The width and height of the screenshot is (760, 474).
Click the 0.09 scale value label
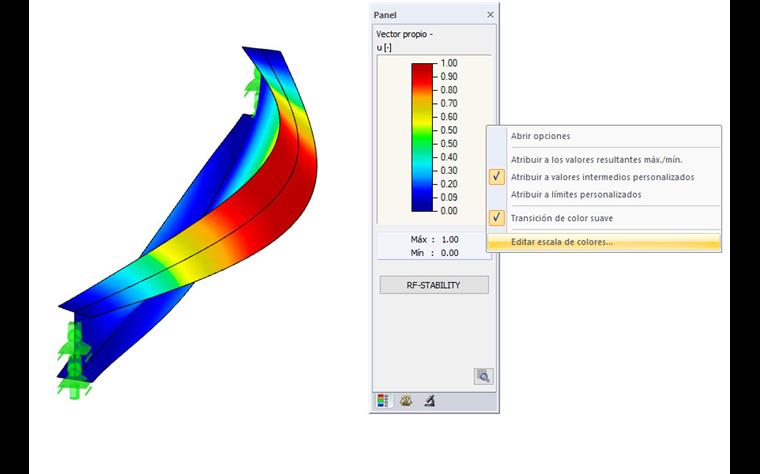[449, 197]
